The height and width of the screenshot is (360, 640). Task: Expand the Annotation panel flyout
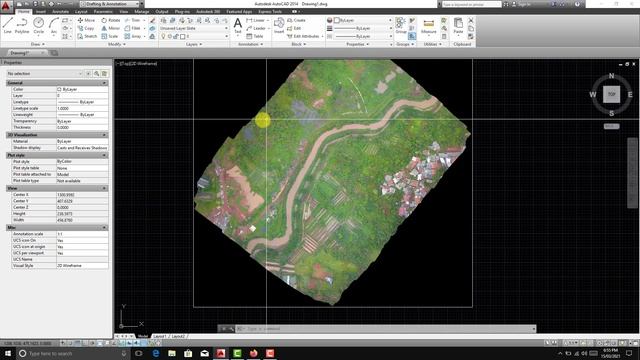pos(251,44)
